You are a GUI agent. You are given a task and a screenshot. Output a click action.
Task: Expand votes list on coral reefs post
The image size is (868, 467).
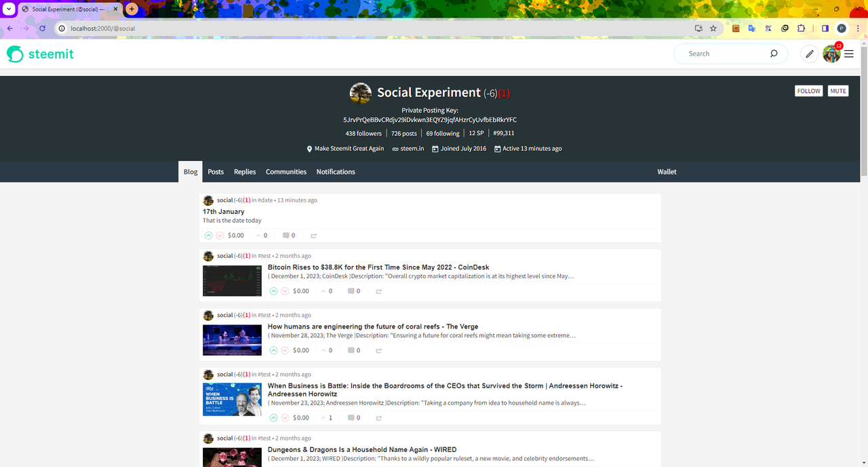pos(327,350)
